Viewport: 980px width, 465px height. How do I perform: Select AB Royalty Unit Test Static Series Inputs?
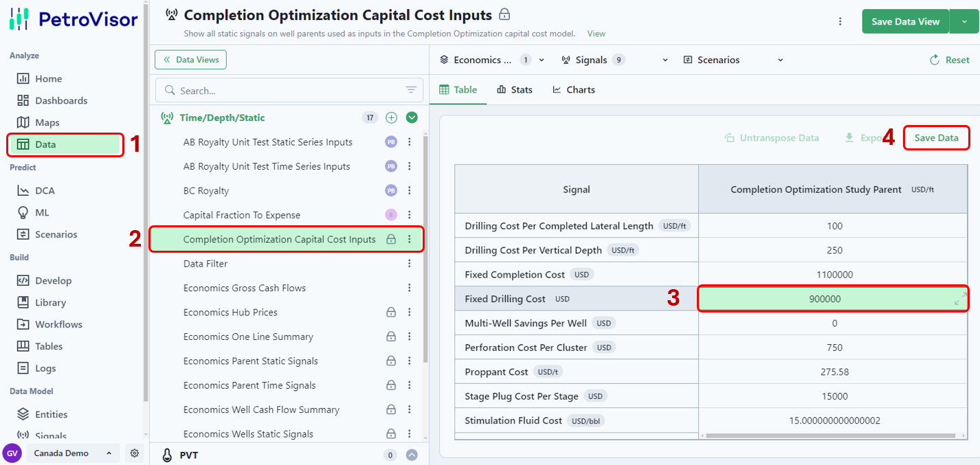268,142
